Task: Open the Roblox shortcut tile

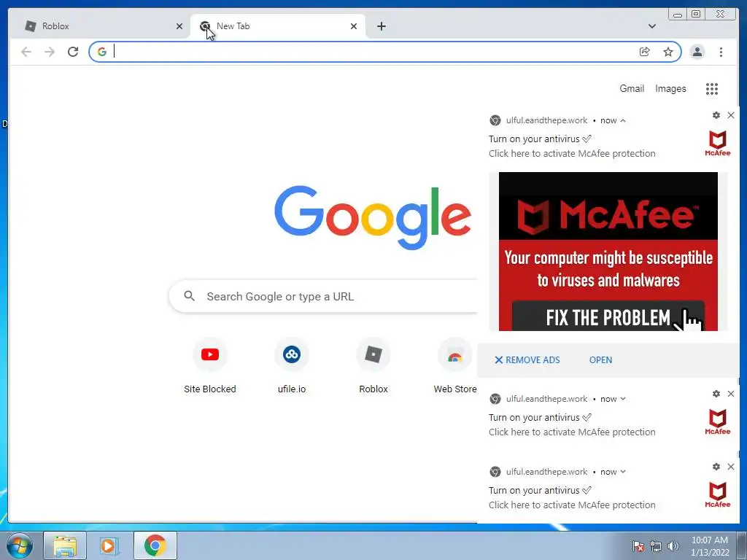Action: coord(373,366)
